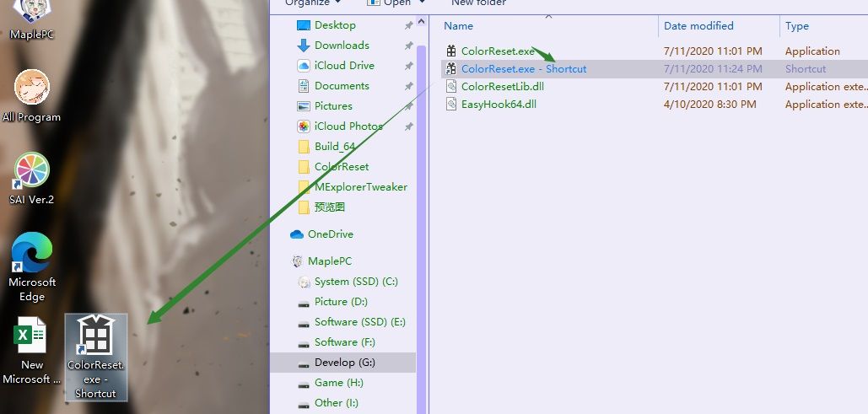The width and height of the screenshot is (868, 414).
Task: Go to Downloads in the navigation pane
Action: [342, 46]
